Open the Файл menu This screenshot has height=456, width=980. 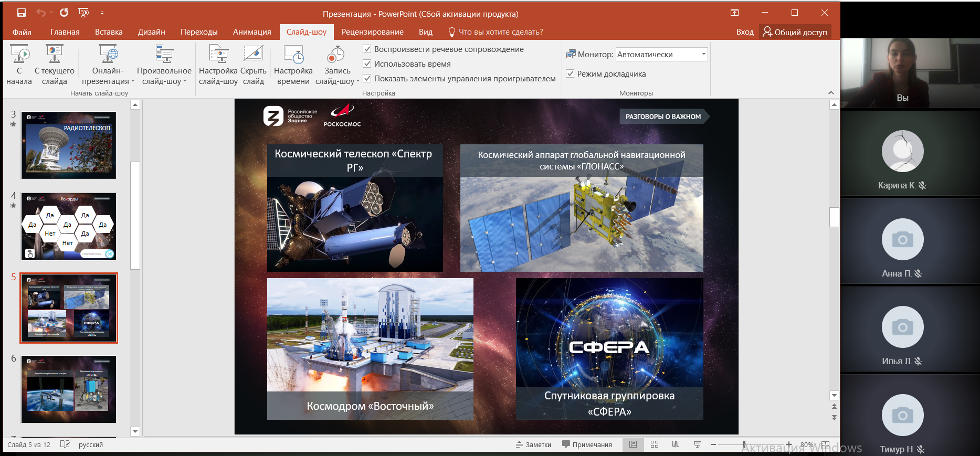click(22, 32)
